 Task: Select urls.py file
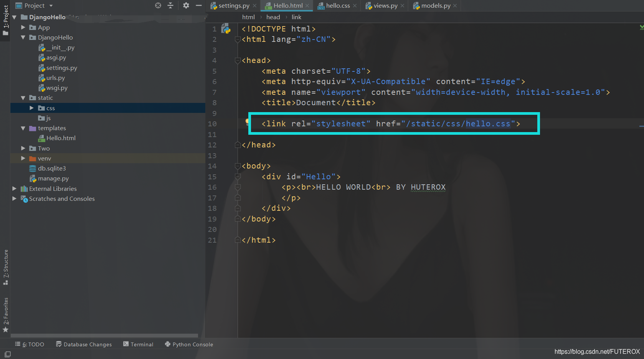coord(51,78)
